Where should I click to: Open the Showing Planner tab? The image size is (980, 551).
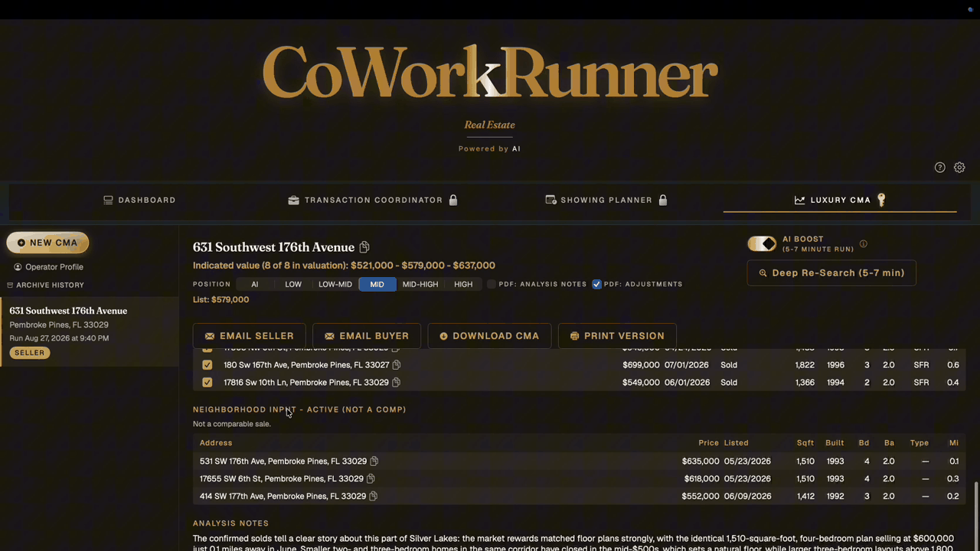pyautogui.click(x=606, y=200)
